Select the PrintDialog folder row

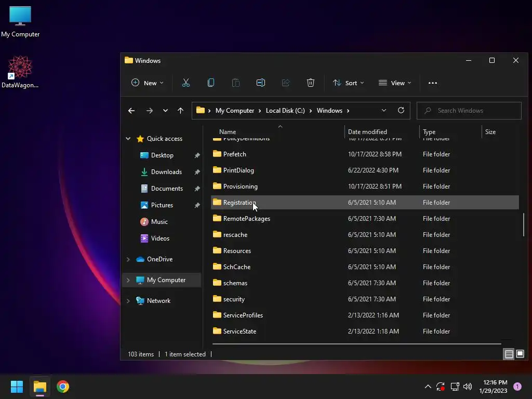pos(365,170)
